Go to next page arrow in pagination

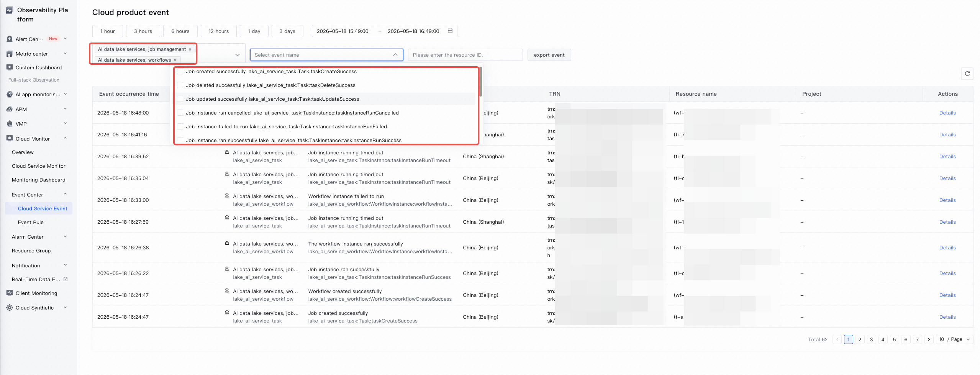929,339
